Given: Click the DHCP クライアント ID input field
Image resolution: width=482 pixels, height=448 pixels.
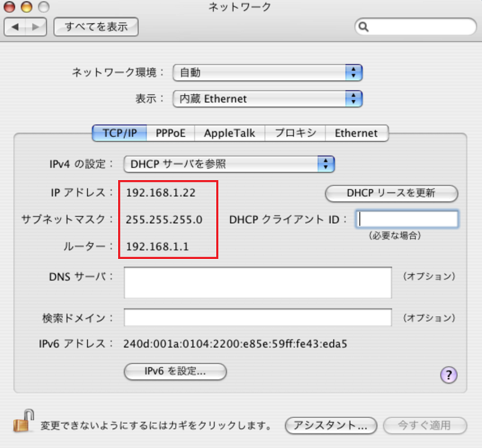Looking at the screenshot, I should (x=407, y=219).
